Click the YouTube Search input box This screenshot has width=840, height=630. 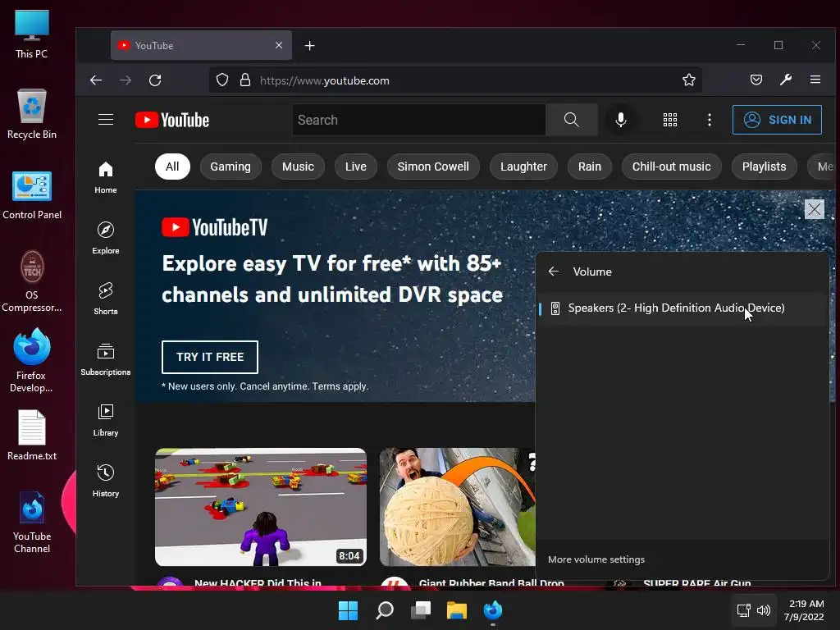click(x=419, y=120)
